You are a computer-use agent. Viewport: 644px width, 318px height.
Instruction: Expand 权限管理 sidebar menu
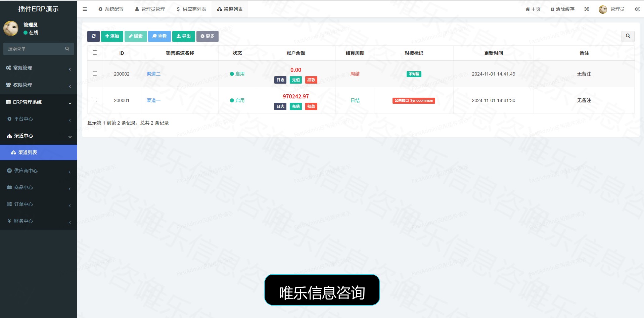39,85
